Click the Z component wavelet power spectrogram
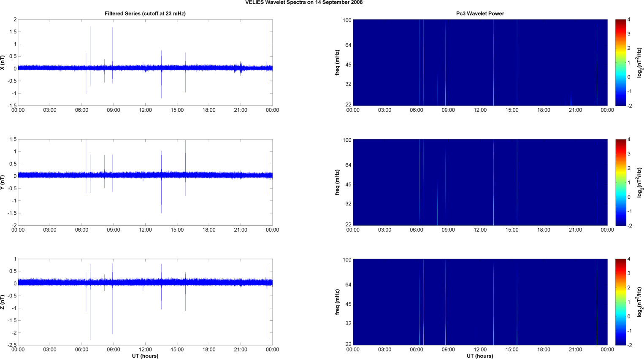Image resolution: width=644 pixels, height=359 pixels. [480, 302]
